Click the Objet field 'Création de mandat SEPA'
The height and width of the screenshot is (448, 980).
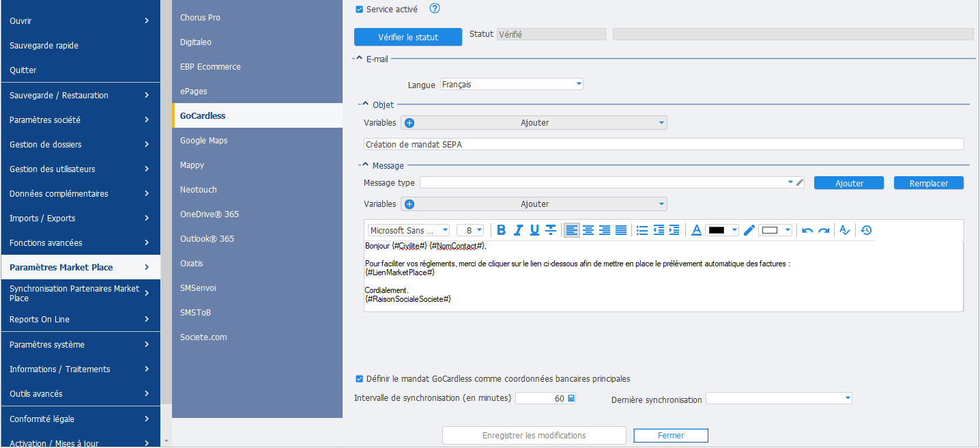[663, 144]
